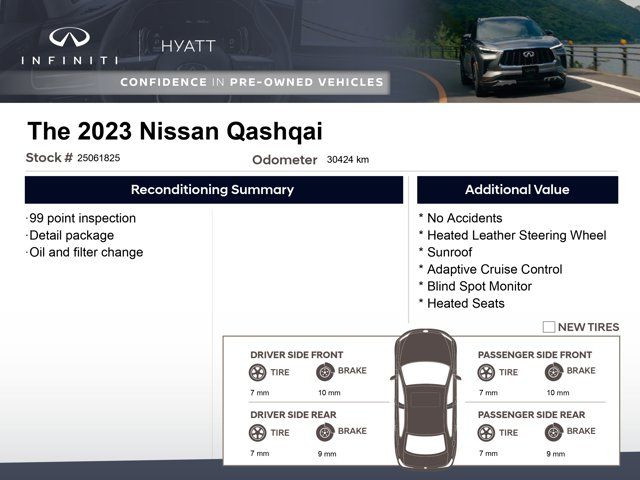This screenshot has width=640, height=480.
Task: Click the HYATT dealership name
Action: 188,46
